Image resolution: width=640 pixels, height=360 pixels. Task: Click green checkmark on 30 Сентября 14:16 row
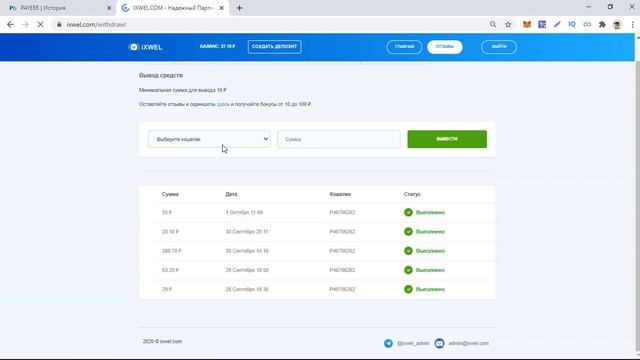click(408, 251)
